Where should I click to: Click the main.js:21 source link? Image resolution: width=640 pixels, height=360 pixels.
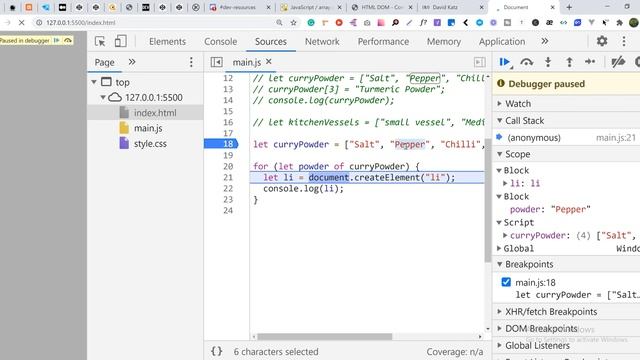[x=616, y=138]
